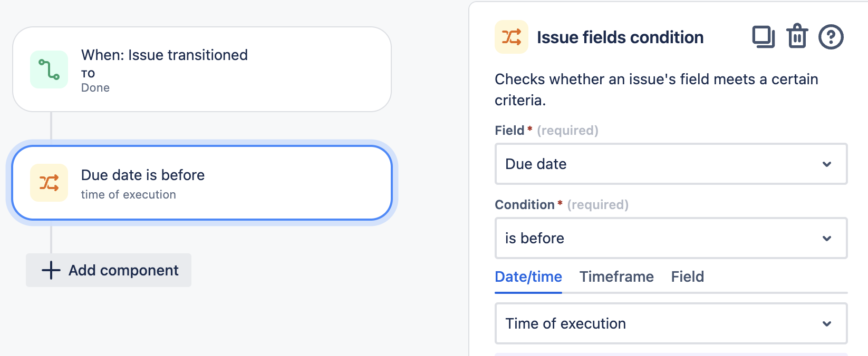Click the plus icon beside Add component

(x=51, y=270)
